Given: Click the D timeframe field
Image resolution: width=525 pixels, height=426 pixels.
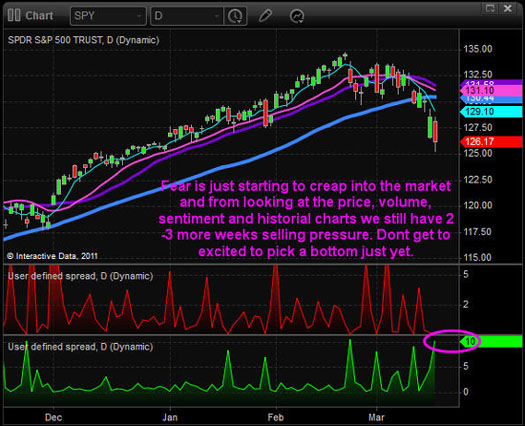Looking at the screenshot, I should [x=187, y=16].
